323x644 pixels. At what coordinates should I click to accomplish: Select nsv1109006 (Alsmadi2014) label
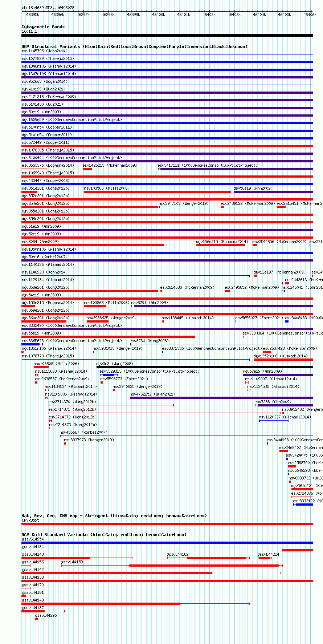tap(71, 394)
